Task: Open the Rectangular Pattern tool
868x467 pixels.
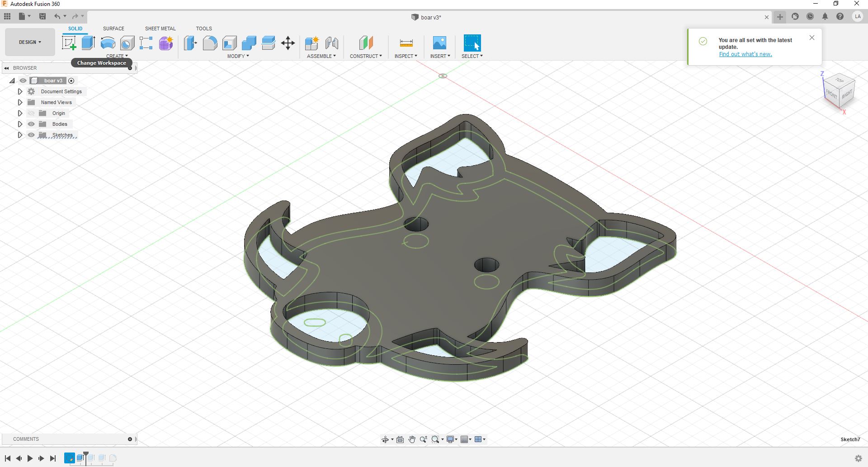Action: 146,43
